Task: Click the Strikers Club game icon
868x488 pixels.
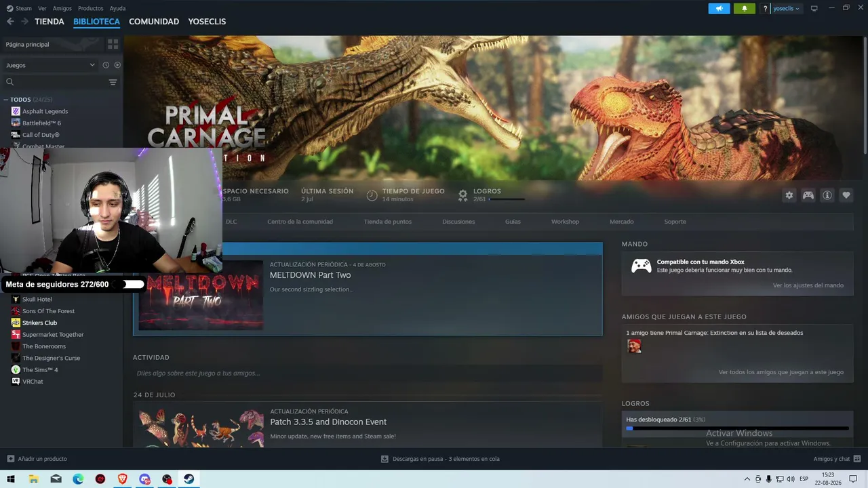Action: click(x=16, y=323)
